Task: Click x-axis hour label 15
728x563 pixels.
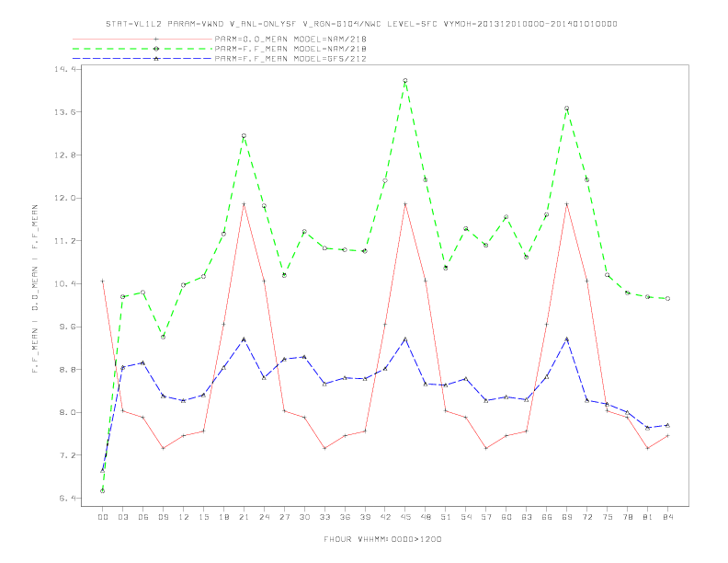Action: click(x=203, y=517)
